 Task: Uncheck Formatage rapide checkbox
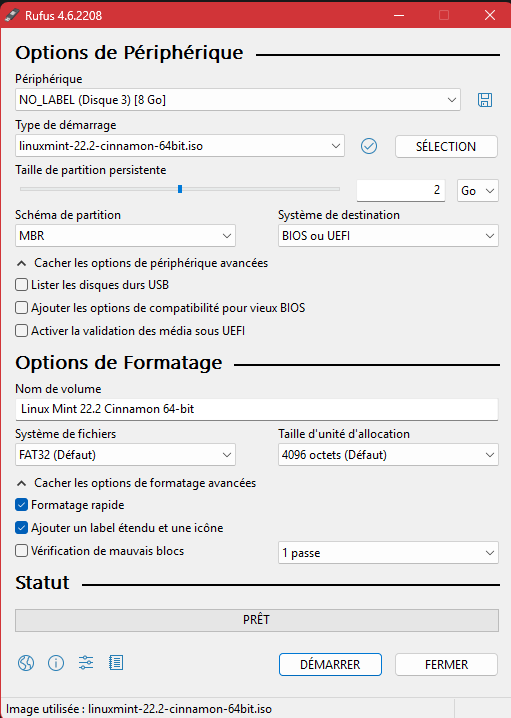click(x=22, y=505)
